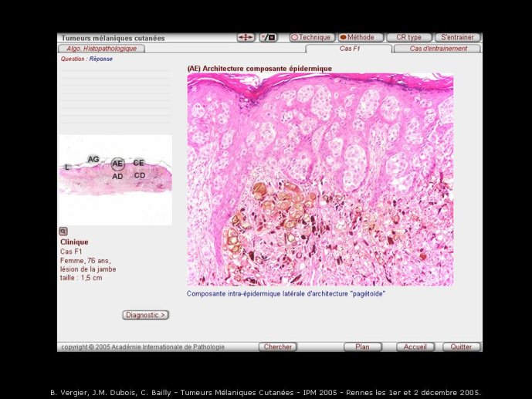The image size is (532, 399).
Task: Click the large histology image
Action: [320, 180]
